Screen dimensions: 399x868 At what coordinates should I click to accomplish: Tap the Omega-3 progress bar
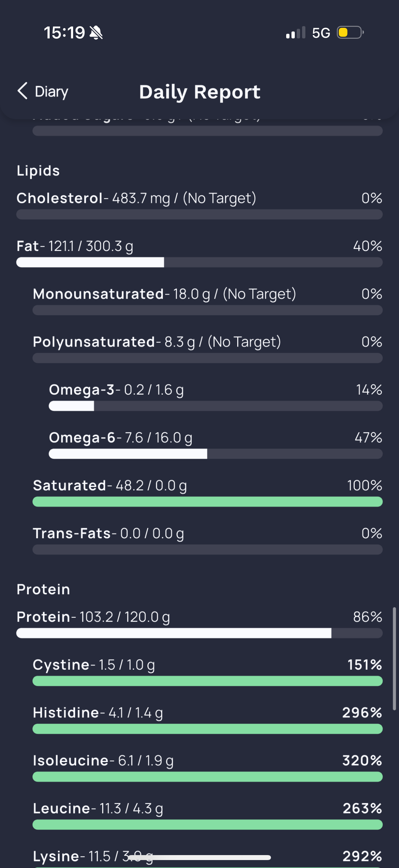[215, 406]
